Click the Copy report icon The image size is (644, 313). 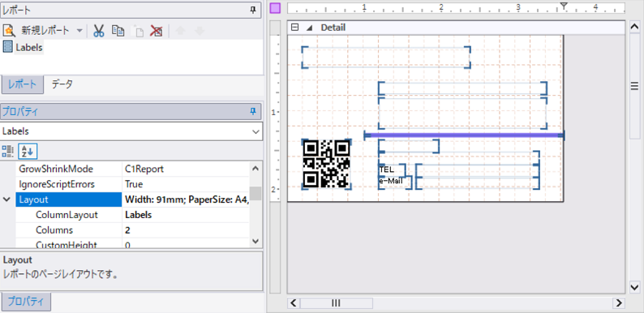point(118,31)
